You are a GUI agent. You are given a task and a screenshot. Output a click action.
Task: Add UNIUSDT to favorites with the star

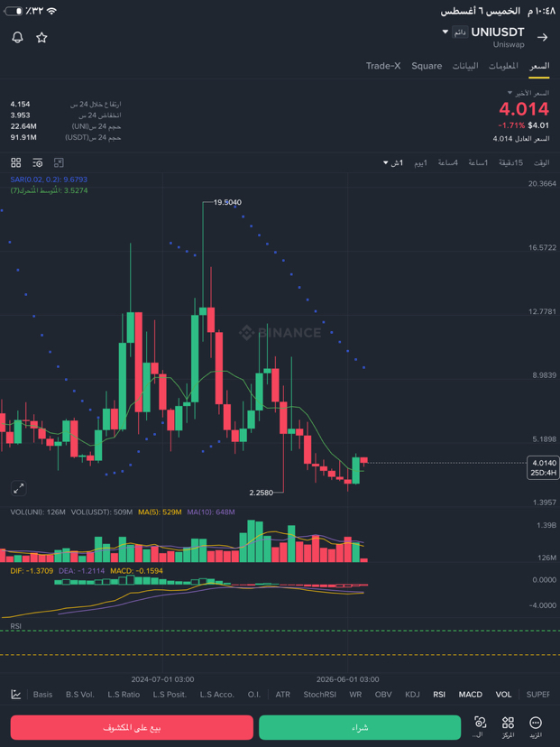coord(41,38)
